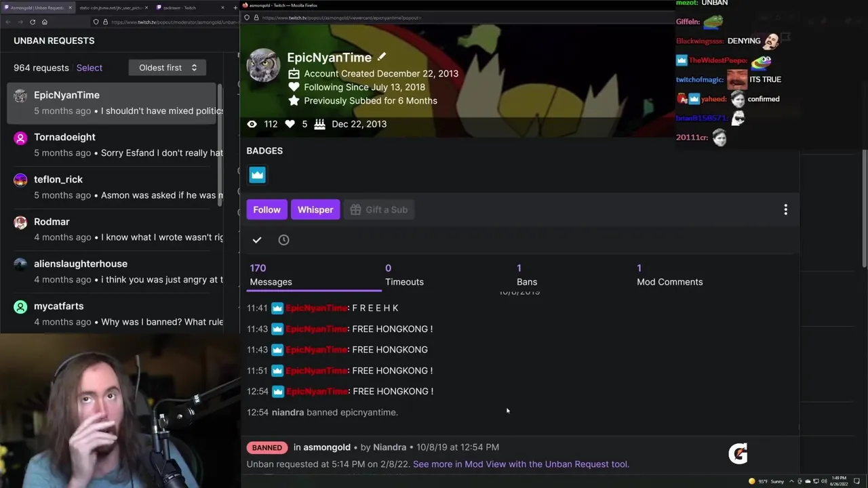The width and height of the screenshot is (868, 488).
Task: Reload the page in the browser
Action: [32, 22]
